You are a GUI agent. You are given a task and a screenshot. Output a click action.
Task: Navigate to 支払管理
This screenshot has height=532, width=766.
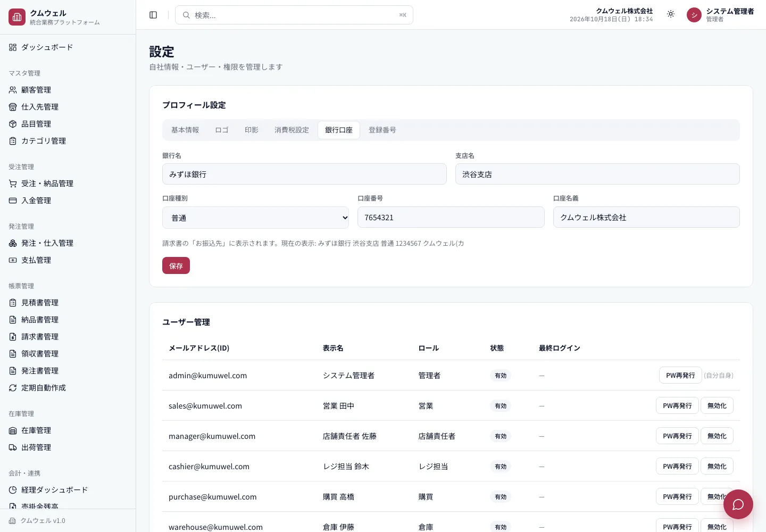point(68,260)
